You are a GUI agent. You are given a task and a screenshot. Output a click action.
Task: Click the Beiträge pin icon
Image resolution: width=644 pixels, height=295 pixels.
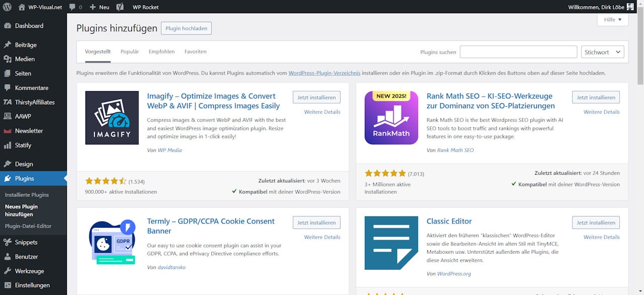tap(8, 45)
